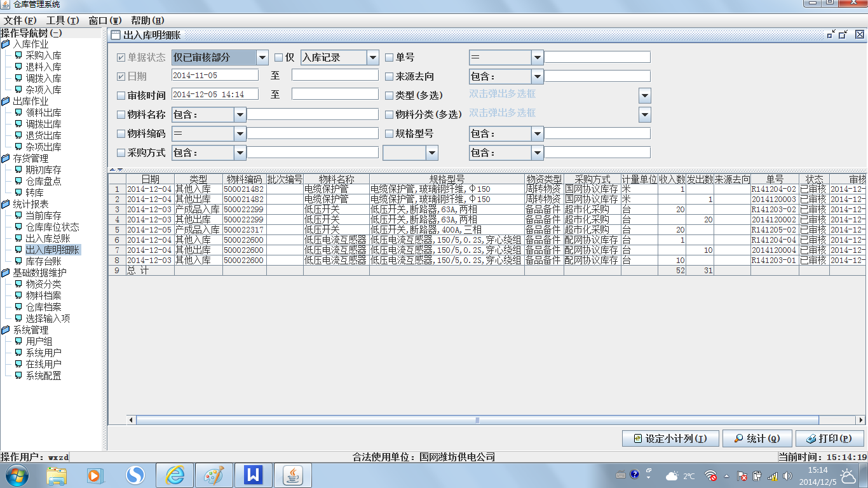Maximize the 出入库明细账 internal window

pos(843,35)
